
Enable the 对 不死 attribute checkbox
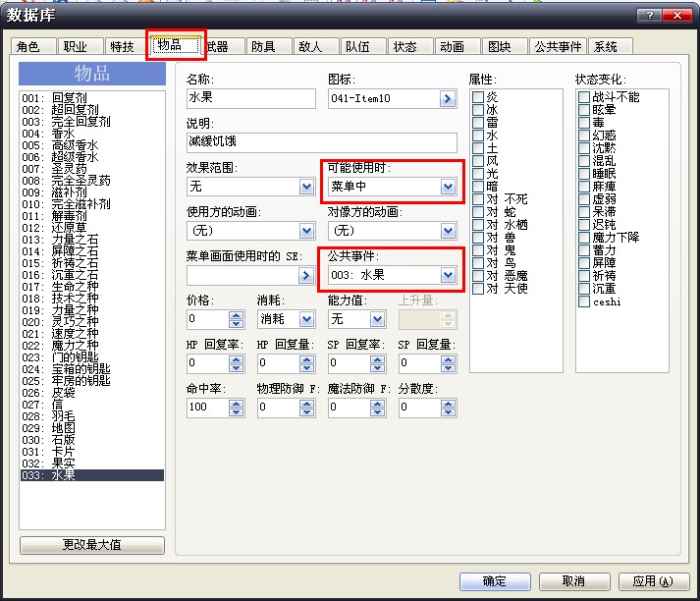click(478, 199)
